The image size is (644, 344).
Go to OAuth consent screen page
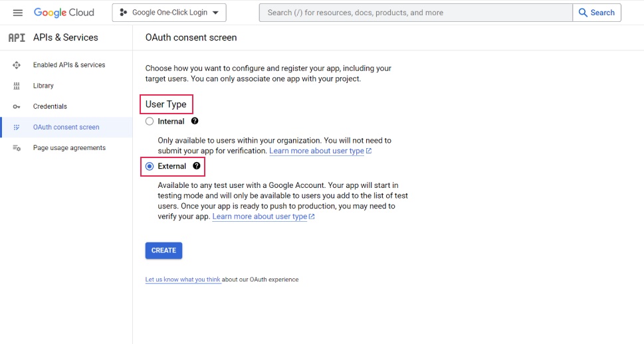66,127
